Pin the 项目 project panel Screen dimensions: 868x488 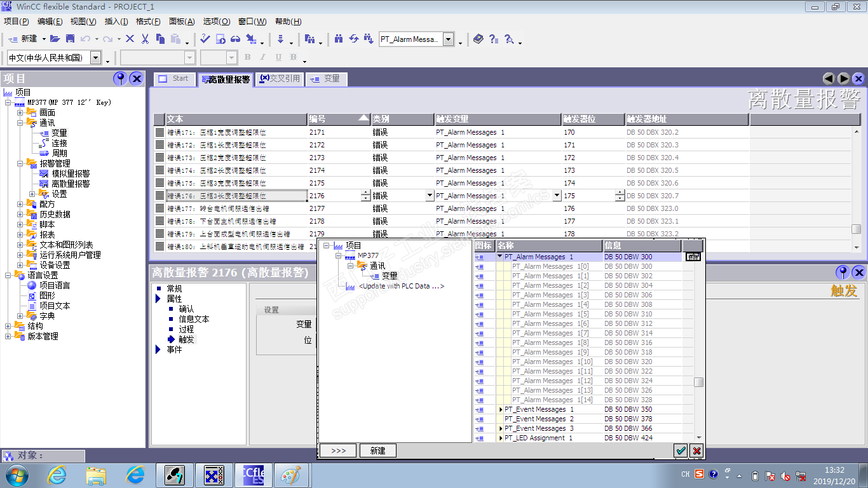pos(120,79)
